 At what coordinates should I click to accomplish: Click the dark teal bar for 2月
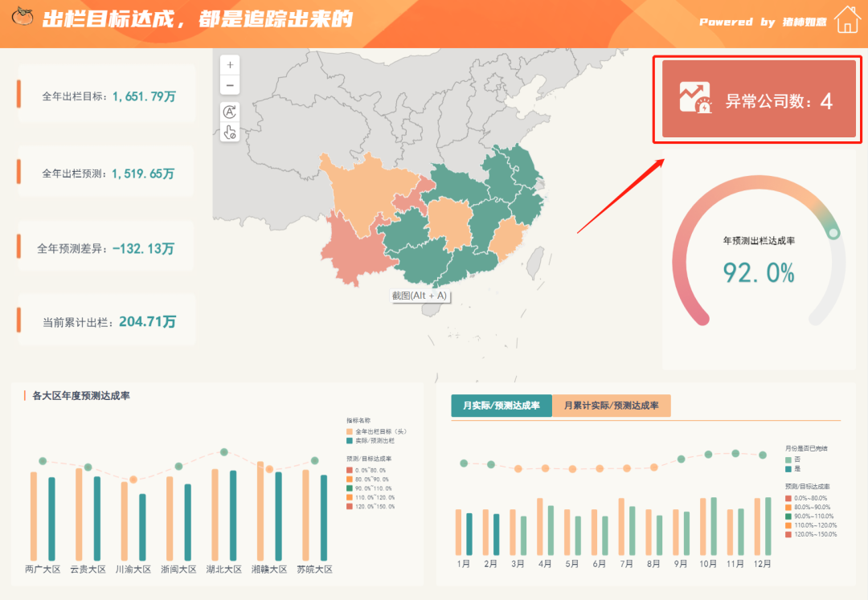coord(496,535)
